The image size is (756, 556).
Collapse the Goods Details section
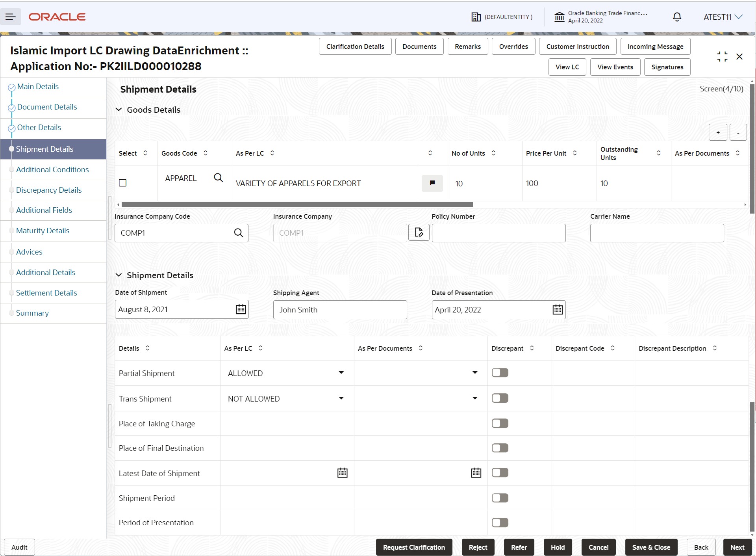point(119,110)
